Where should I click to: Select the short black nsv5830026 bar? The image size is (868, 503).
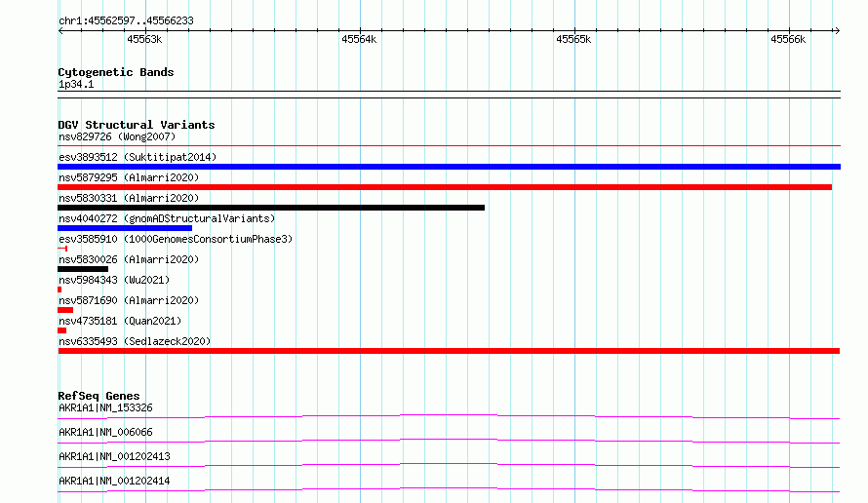click(x=83, y=269)
